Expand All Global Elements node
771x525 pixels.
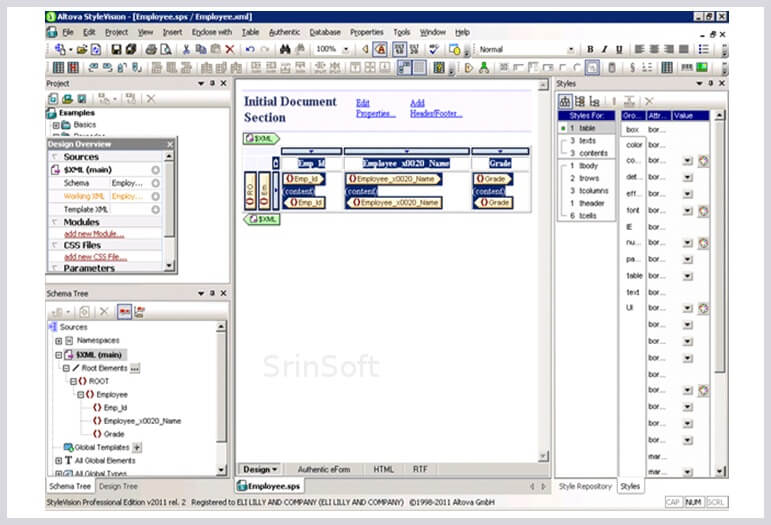point(59,461)
